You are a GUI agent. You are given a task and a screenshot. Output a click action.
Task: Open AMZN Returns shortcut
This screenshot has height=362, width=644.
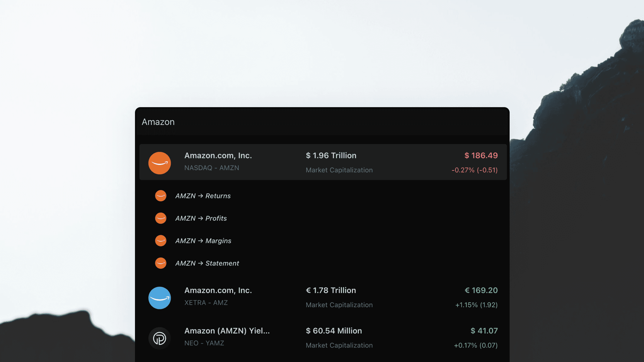[203, 196]
